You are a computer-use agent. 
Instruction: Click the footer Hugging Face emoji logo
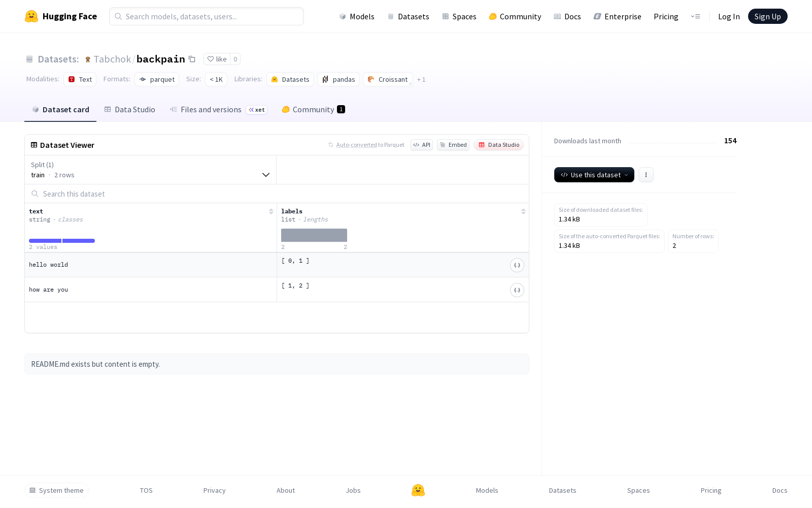click(x=418, y=490)
